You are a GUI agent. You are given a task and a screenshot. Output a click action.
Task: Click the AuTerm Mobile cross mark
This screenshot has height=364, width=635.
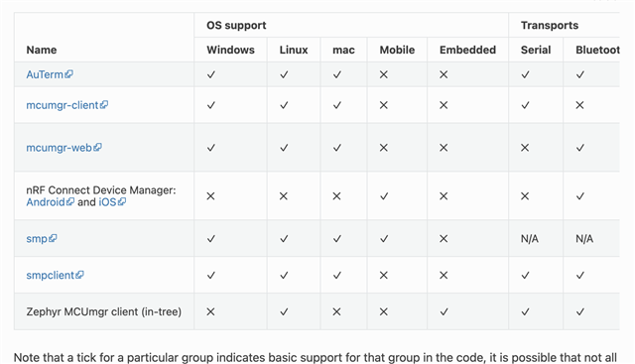[x=384, y=74]
